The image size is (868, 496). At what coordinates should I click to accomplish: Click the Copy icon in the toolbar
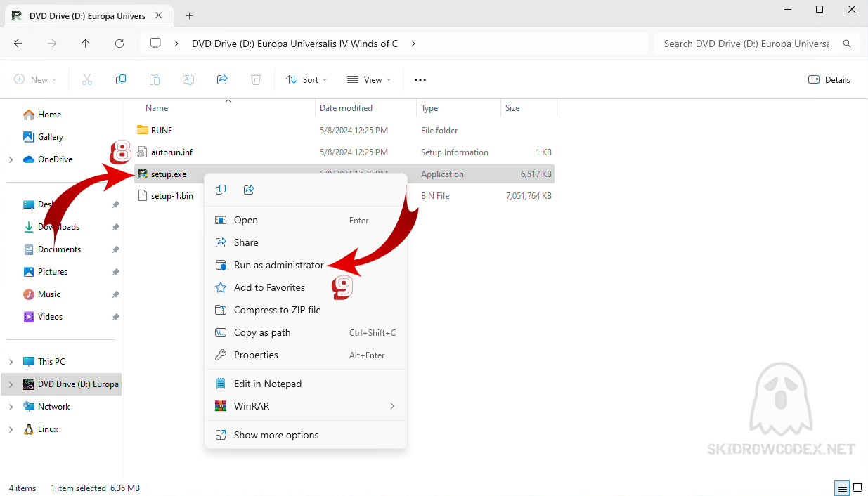(121, 79)
